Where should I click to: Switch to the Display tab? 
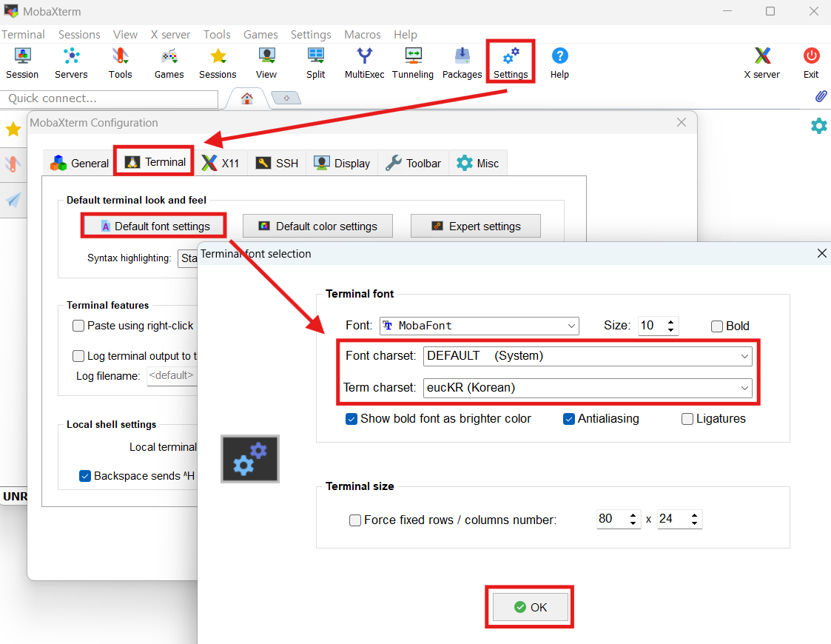(x=341, y=164)
